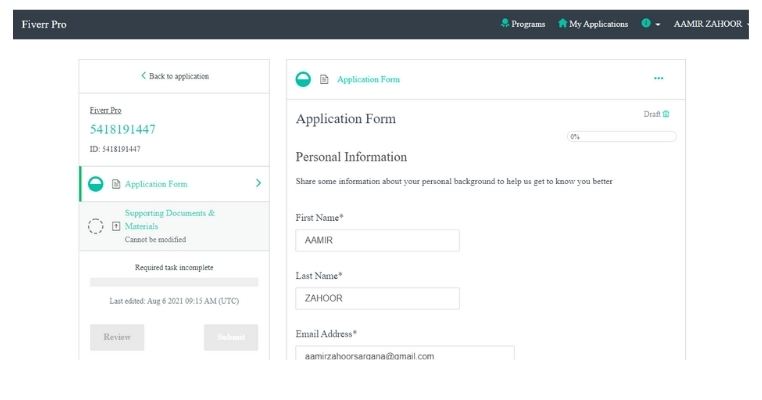Click the First Name input field

377,240
